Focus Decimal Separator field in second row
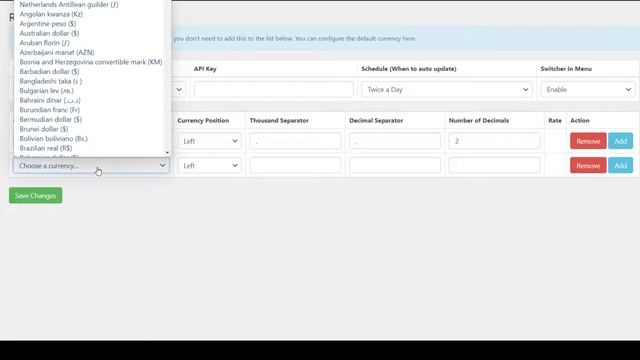640x360 pixels. point(395,166)
